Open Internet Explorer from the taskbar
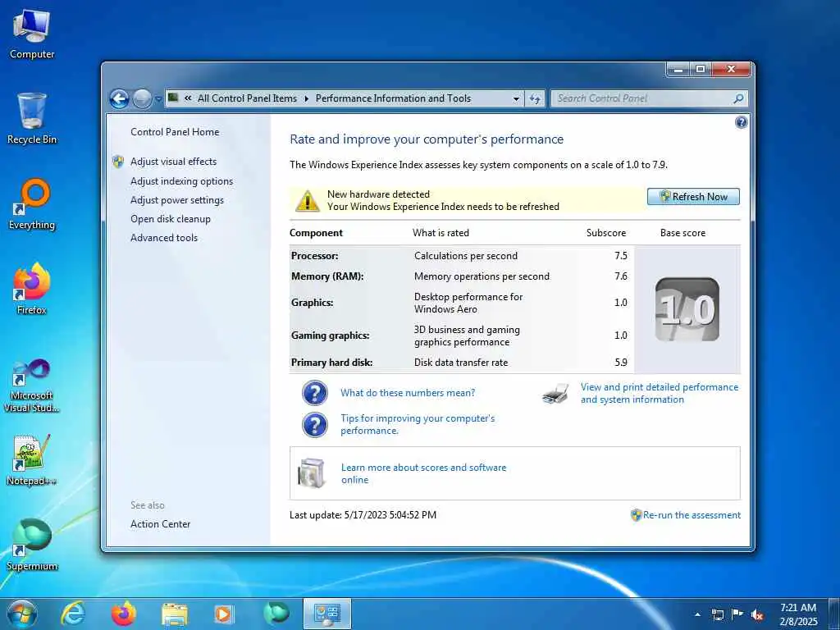 [72, 614]
